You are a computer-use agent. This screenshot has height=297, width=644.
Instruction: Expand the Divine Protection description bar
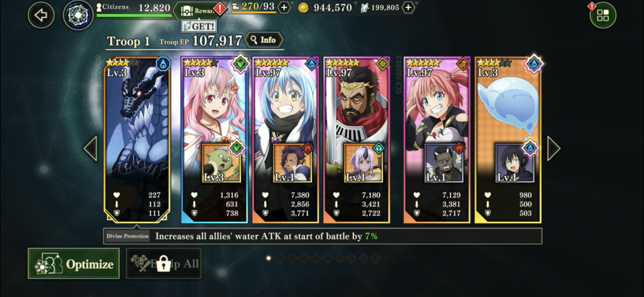323,236
